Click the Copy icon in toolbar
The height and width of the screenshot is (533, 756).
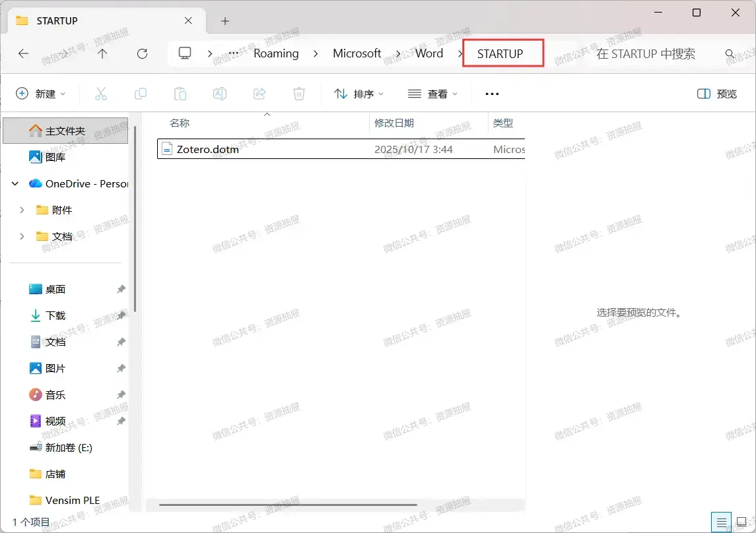pos(140,94)
